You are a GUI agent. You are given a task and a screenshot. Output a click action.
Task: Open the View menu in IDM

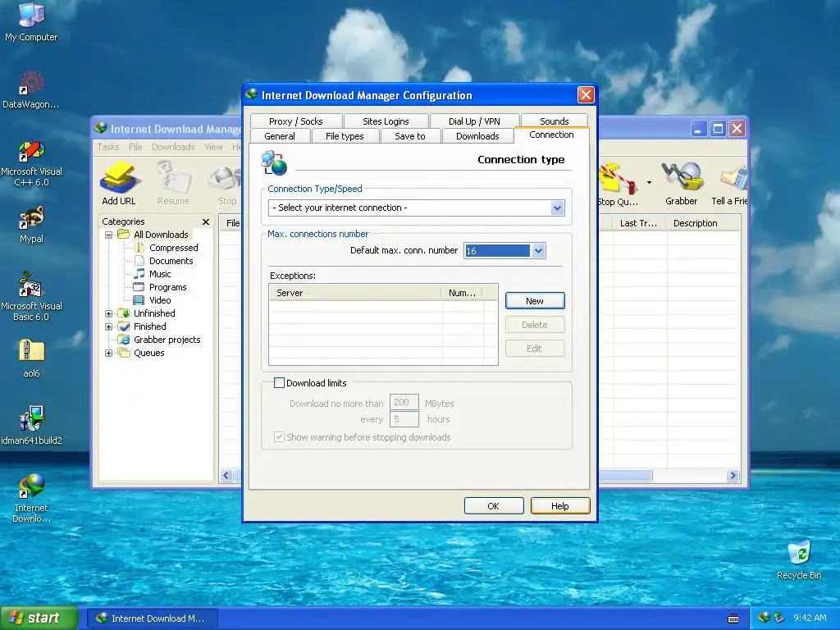[213, 147]
